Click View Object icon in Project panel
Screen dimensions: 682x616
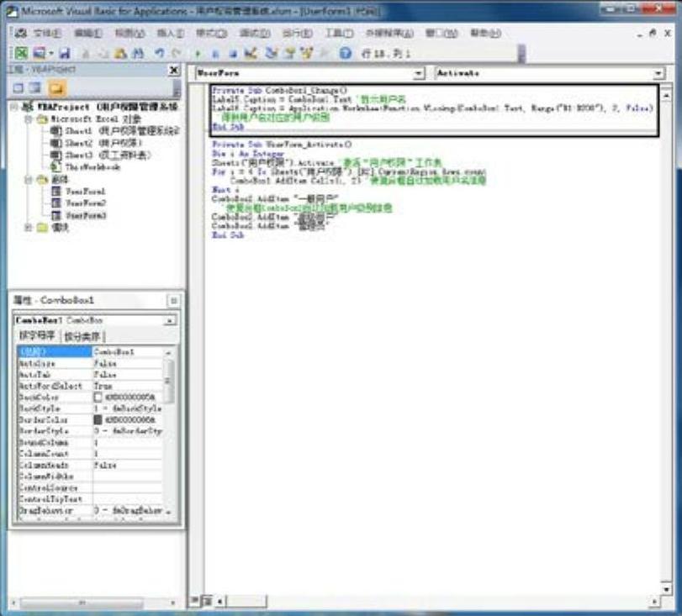35,87
